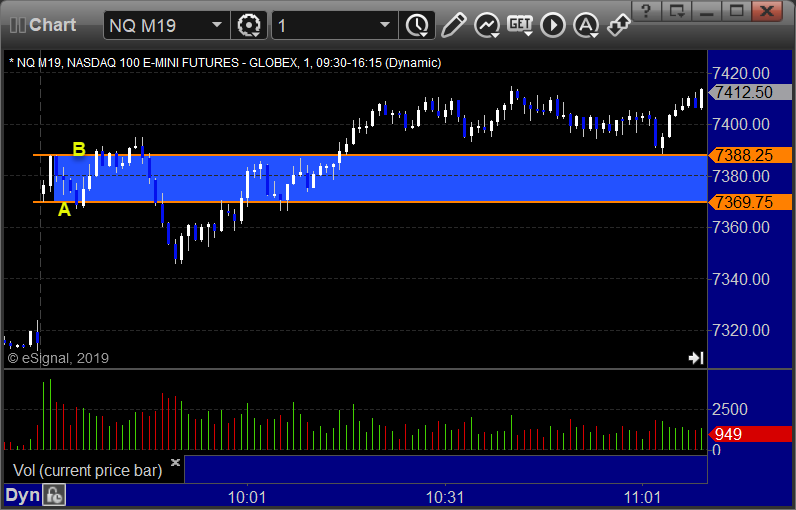The image size is (796, 510).
Task: Click the scale lock icon next to Dyn
Action: click(54, 495)
